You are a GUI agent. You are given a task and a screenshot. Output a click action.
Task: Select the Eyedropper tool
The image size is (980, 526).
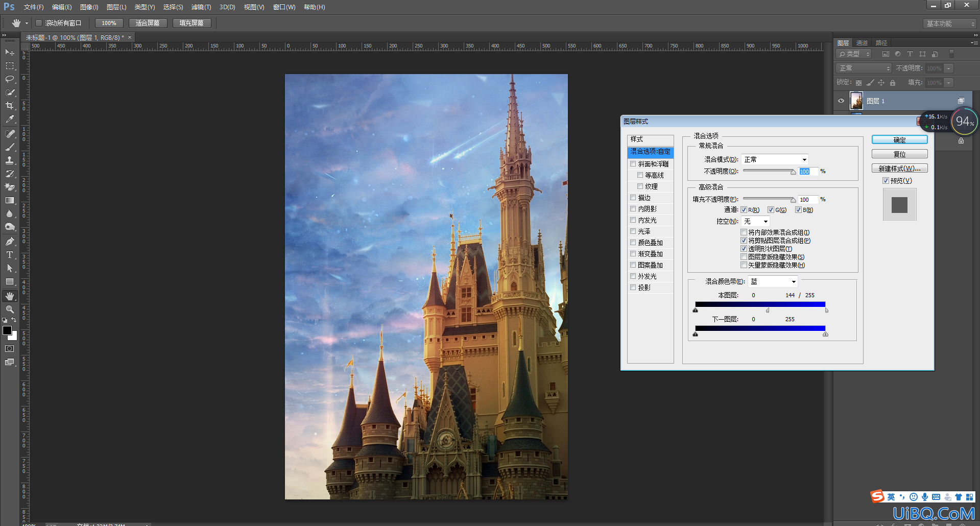(x=10, y=119)
